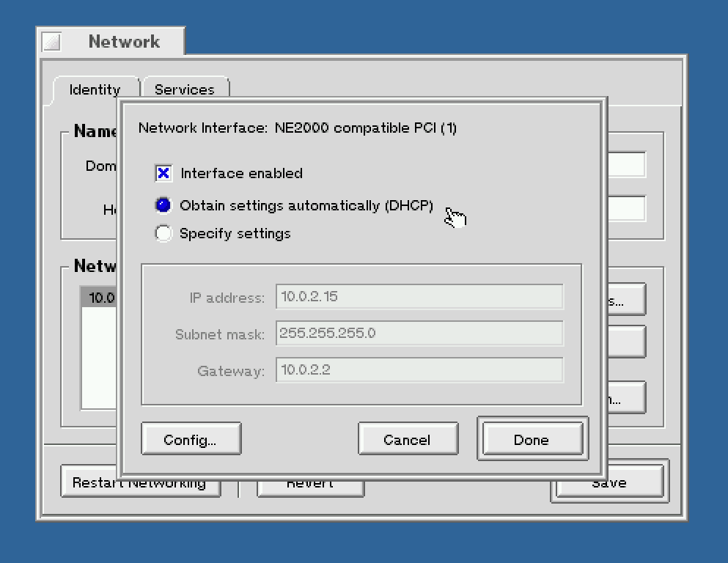The height and width of the screenshot is (563, 728).
Task: Click the partly hidden button ending in "s..."
Action: [x=625, y=300]
